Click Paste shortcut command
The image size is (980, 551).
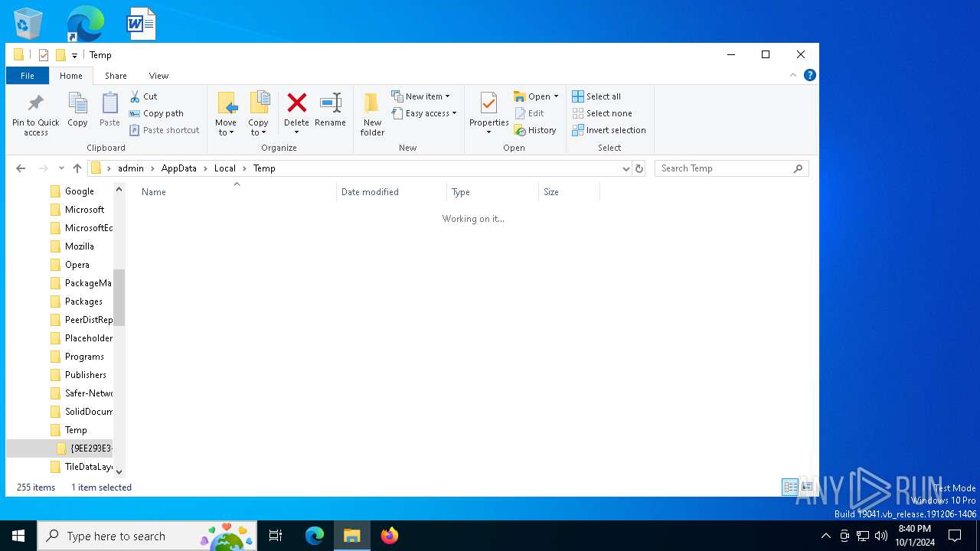coord(165,130)
